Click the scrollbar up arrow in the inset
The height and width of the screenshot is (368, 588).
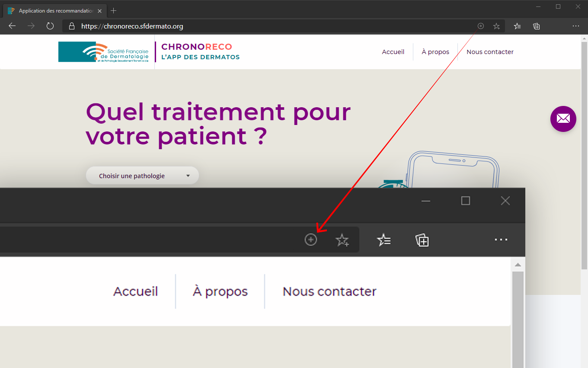tap(518, 265)
